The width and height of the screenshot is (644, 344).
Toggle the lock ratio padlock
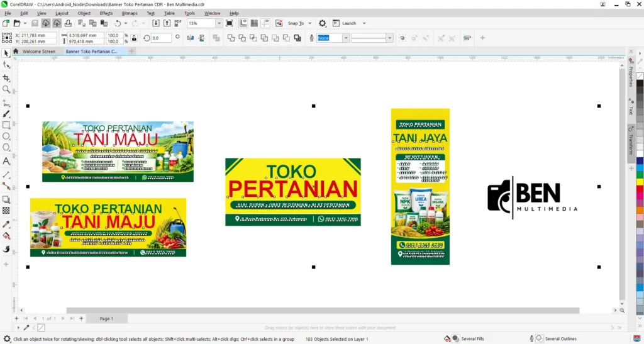pyautogui.click(x=134, y=38)
